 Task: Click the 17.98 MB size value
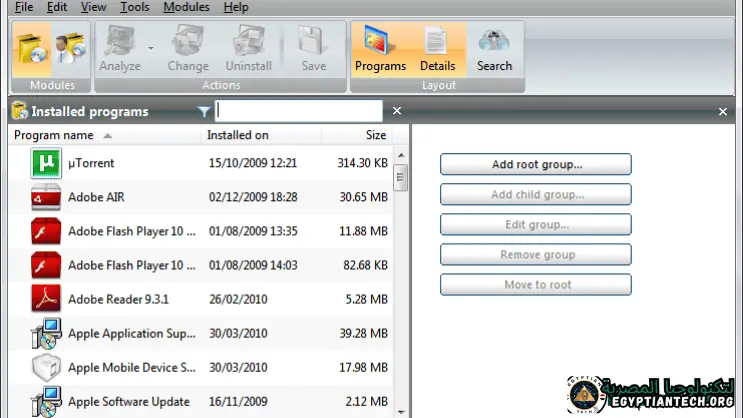coord(363,368)
